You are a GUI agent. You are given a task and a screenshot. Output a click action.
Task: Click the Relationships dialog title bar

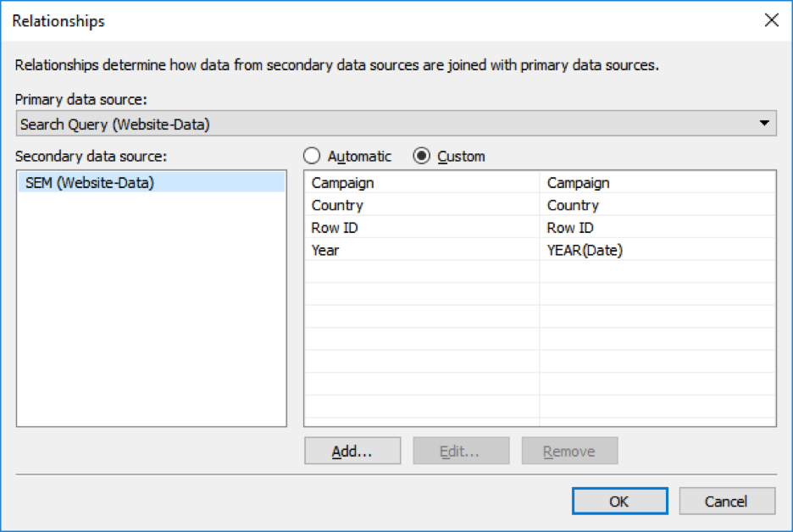click(x=339, y=20)
